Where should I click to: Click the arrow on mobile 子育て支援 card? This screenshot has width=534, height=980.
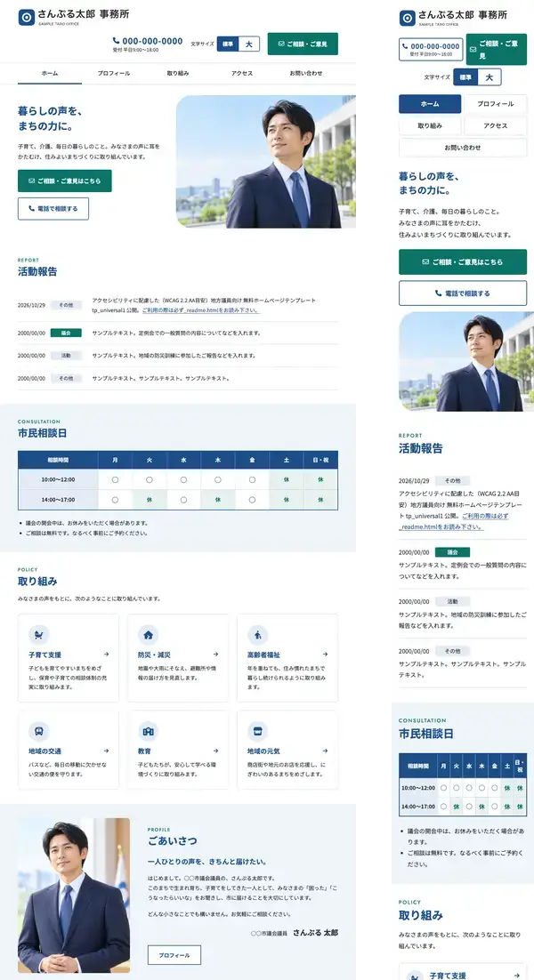(516, 975)
